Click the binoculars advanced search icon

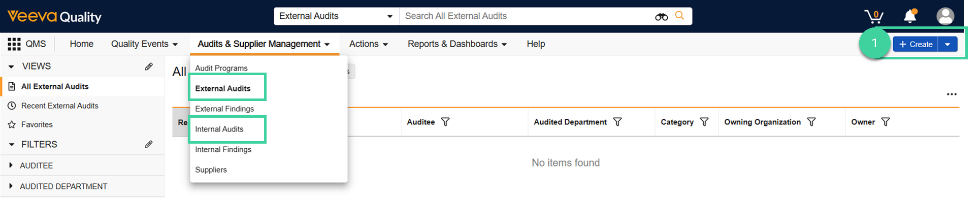661,16
